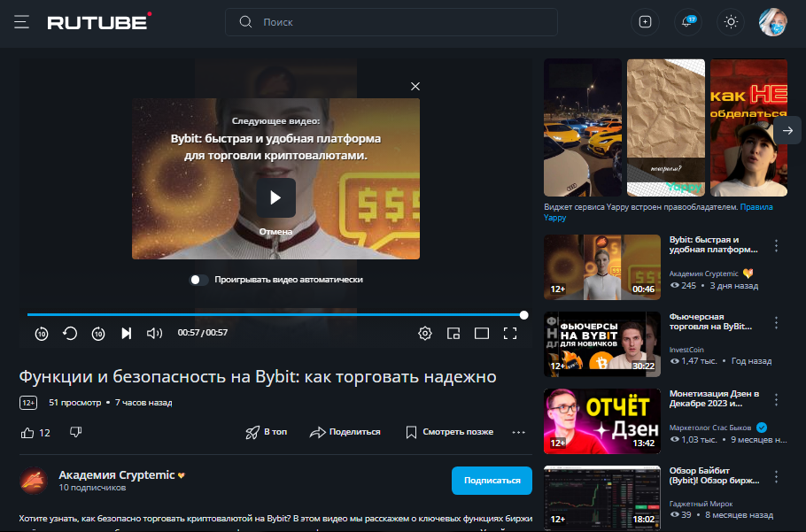Open channel name Академия Cryptemic

click(117, 475)
